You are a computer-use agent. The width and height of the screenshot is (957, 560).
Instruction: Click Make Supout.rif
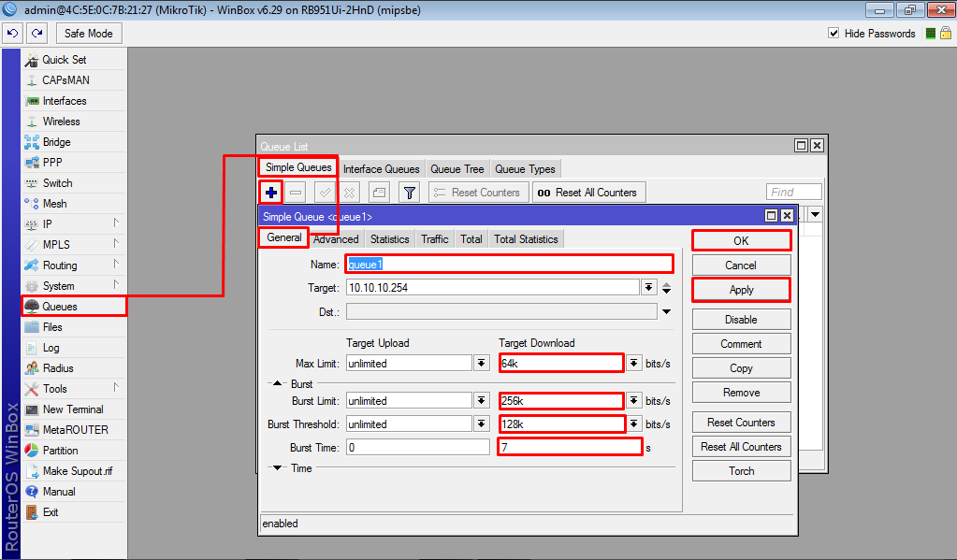[x=74, y=471]
